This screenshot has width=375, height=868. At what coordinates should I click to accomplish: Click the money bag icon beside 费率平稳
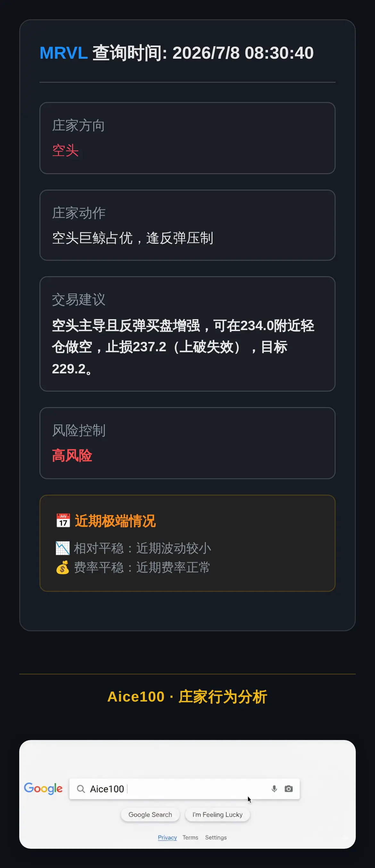[63, 567]
